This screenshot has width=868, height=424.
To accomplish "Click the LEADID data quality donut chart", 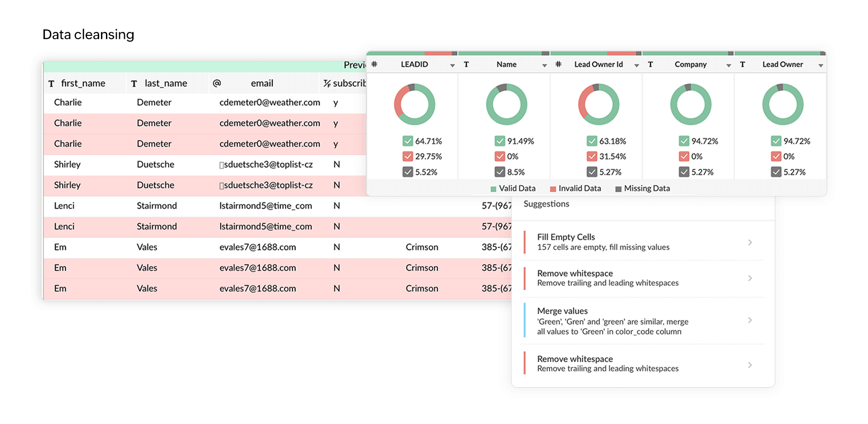I will click(x=414, y=104).
